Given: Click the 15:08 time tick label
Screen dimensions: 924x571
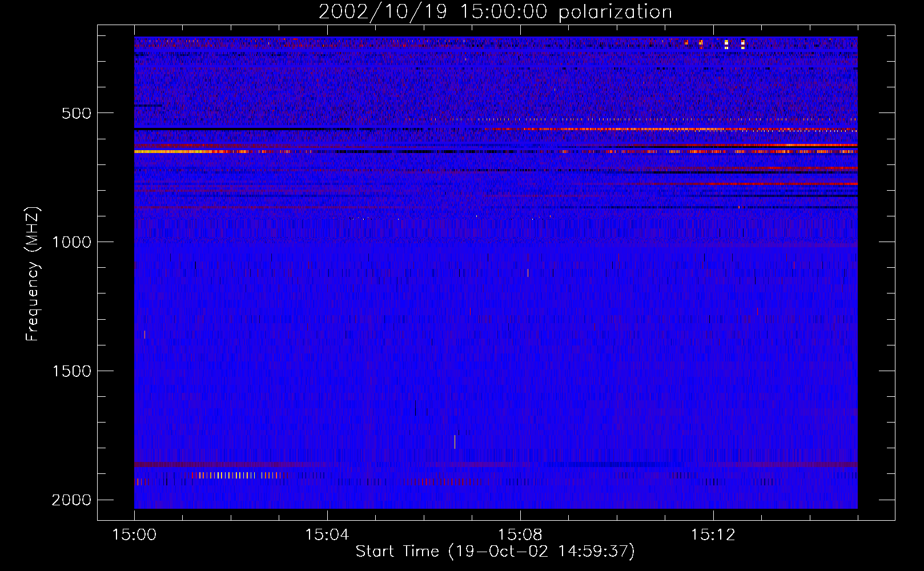Looking at the screenshot, I should coord(520,535).
